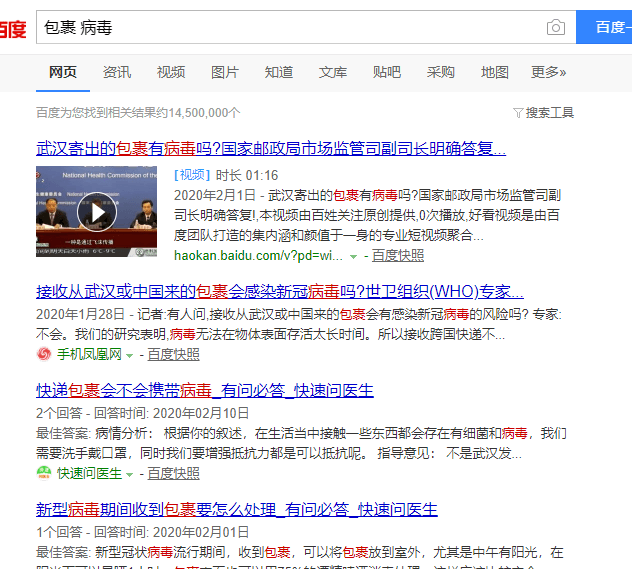Viewport: 632px width, 569px height.
Task: Open the camera image search icon
Action: (555, 27)
